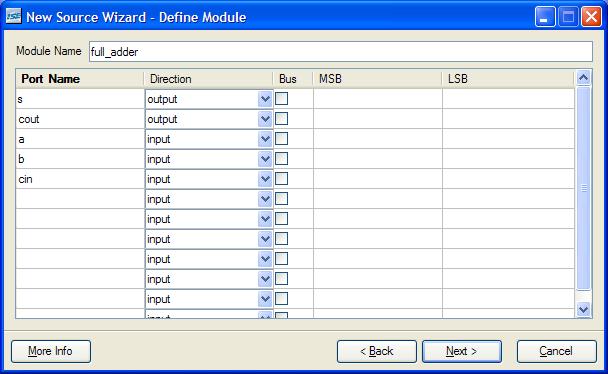The width and height of the screenshot is (608, 374).
Task: Click the scrollbar down arrow
Action: coord(583,309)
